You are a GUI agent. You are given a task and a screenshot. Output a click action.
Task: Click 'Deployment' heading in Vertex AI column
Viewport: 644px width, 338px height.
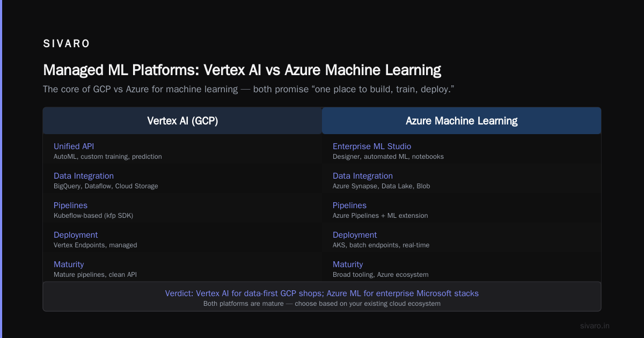76,235
